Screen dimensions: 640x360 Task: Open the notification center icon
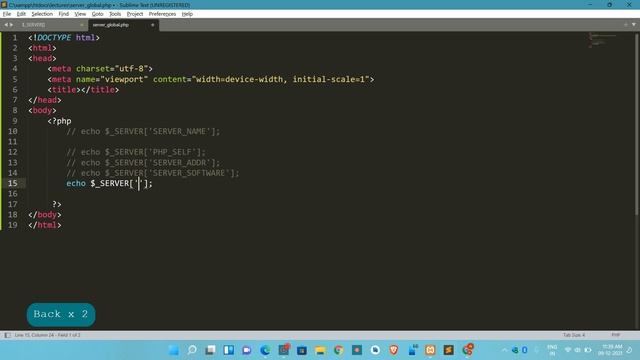coord(630,350)
